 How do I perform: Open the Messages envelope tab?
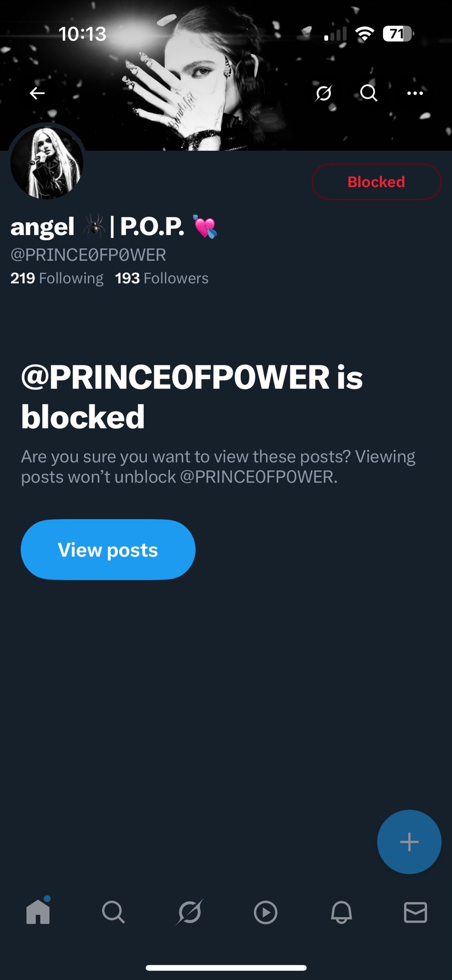[415, 912]
